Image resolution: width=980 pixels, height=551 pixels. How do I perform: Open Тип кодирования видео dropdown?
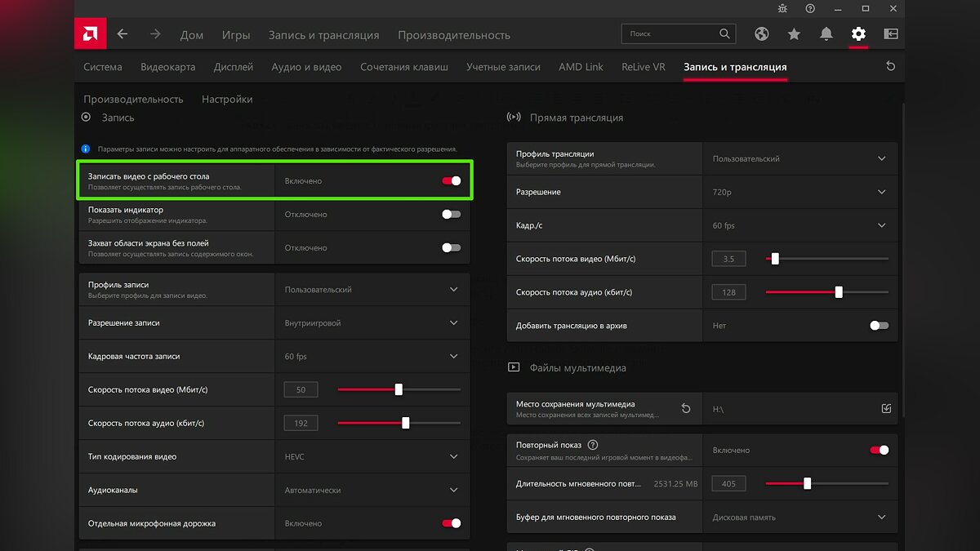[454, 457]
